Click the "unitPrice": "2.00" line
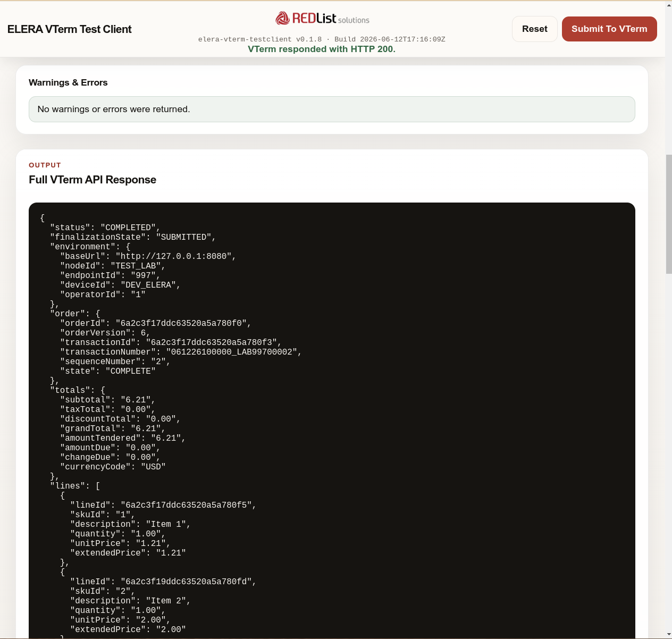The width and height of the screenshot is (672, 639). [x=120, y=620]
